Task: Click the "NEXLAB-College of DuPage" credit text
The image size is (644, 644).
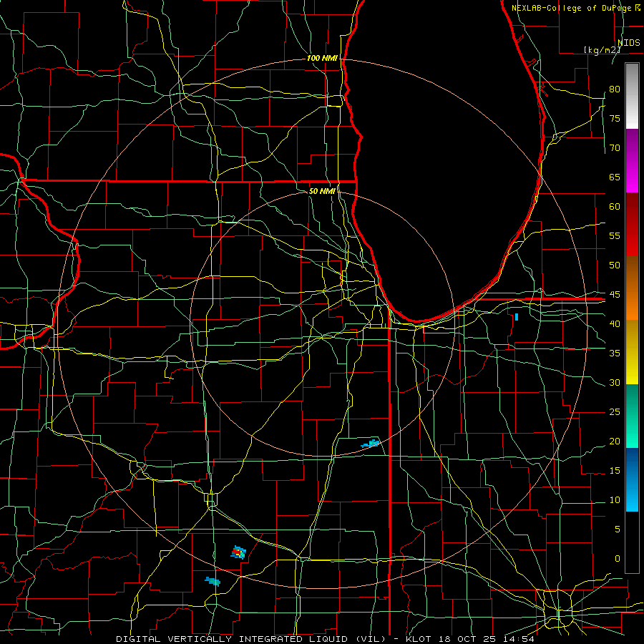Action: tap(571, 8)
